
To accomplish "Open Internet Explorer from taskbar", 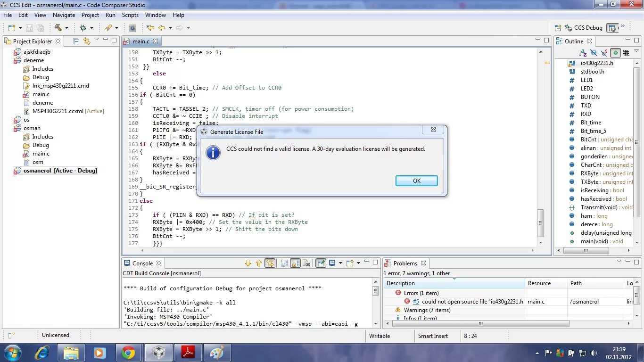I will coord(41,353).
